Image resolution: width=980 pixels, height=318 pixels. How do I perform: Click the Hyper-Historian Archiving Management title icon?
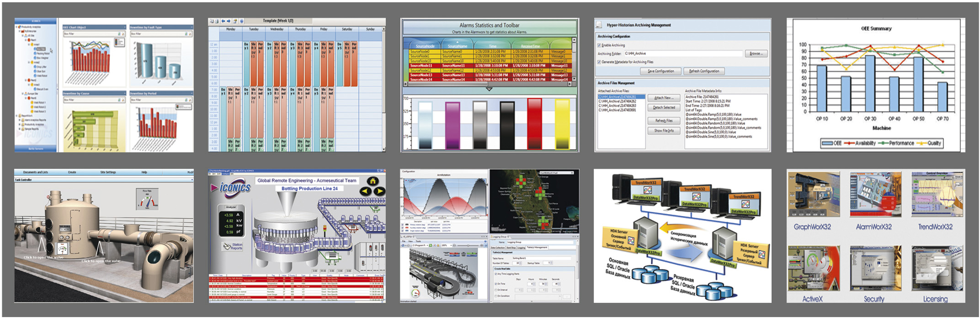600,25
